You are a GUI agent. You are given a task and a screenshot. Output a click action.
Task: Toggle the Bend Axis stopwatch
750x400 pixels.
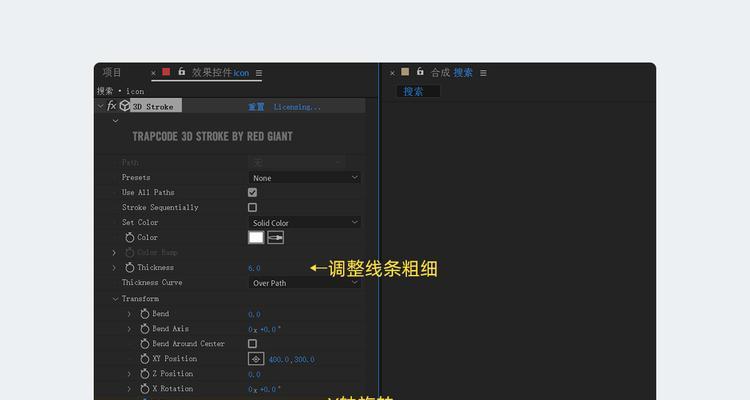point(145,329)
